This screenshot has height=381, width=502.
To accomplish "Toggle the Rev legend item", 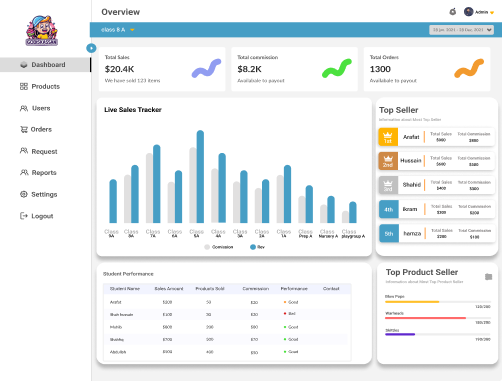I will click(257, 247).
